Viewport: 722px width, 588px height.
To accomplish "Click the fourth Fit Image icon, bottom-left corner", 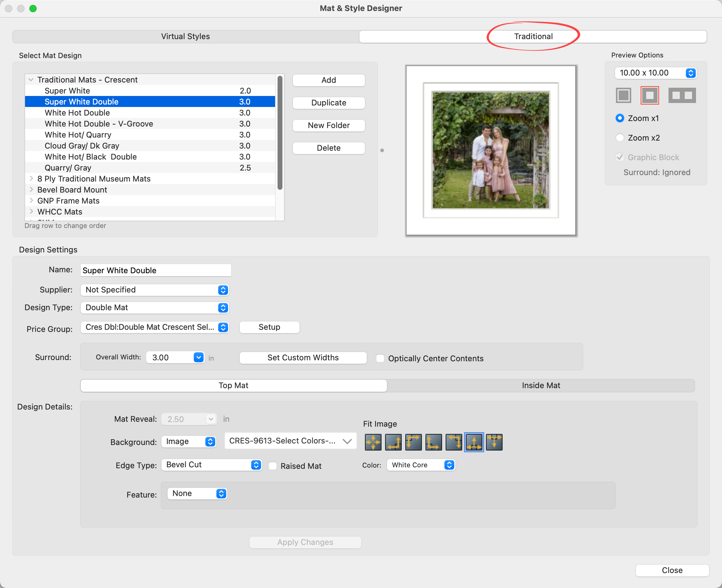I will point(433,442).
